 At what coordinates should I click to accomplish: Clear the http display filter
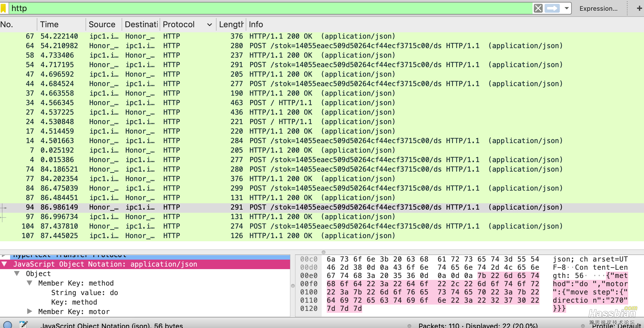click(538, 8)
